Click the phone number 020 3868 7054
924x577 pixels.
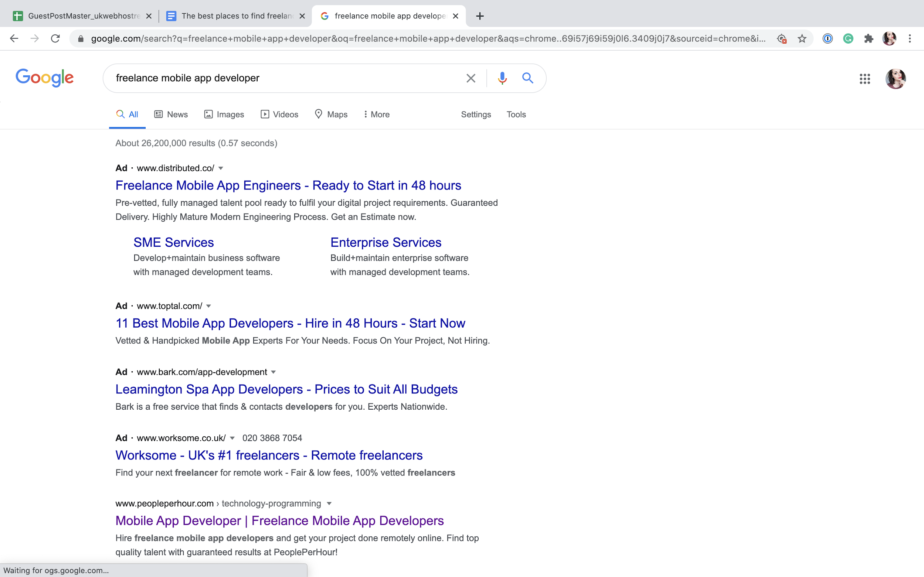(272, 438)
